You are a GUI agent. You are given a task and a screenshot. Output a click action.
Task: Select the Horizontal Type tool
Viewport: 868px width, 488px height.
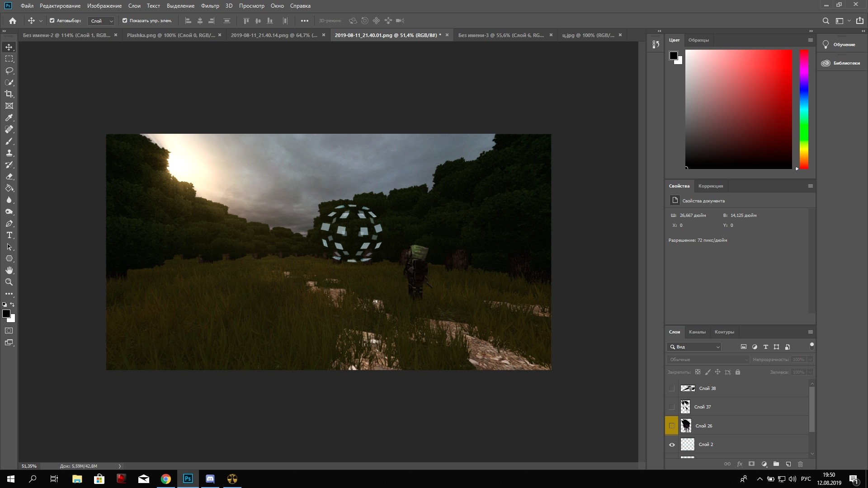(9, 235)
